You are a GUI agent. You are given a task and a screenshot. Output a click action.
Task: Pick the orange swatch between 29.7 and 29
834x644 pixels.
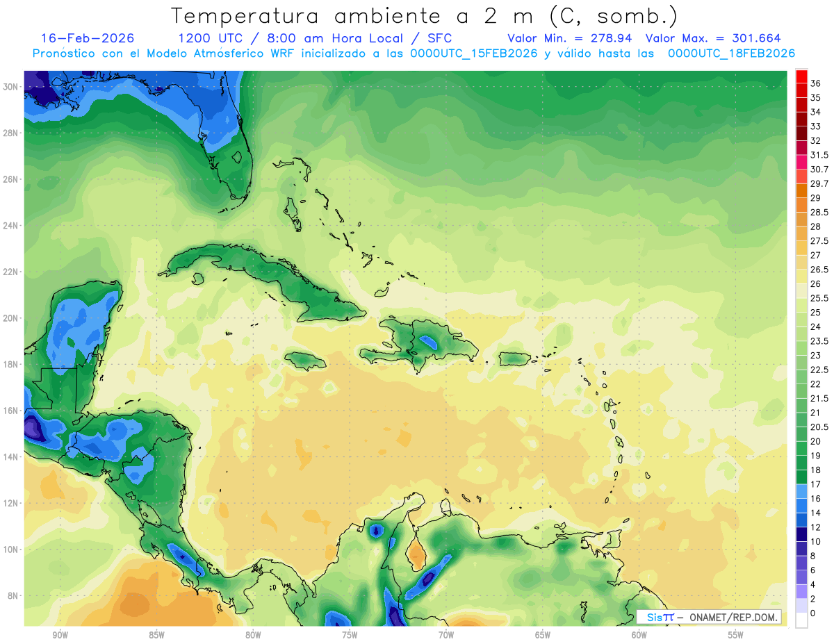(801, 191)
